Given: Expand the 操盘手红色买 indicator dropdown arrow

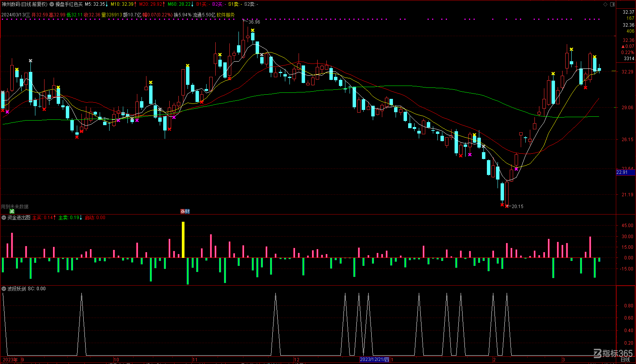Looking at the screenshot, I should (52, 4).
